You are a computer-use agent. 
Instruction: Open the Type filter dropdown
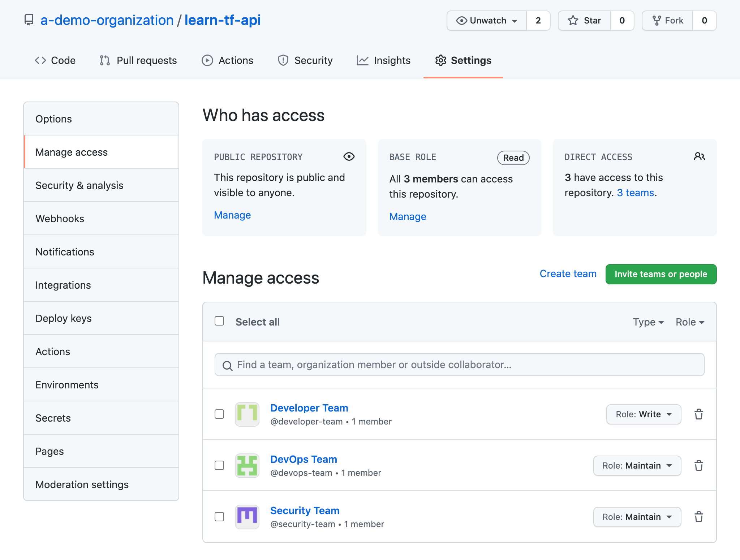click(647, 322)
